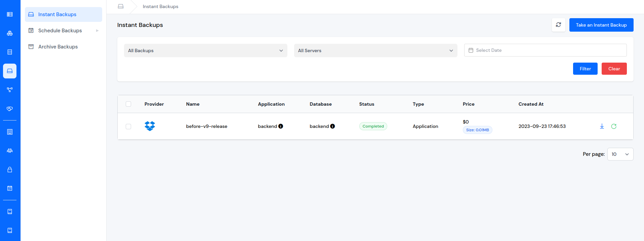644x241 pixels.
Task: Show info for Database backend
Action: click(x=332, y=126)
